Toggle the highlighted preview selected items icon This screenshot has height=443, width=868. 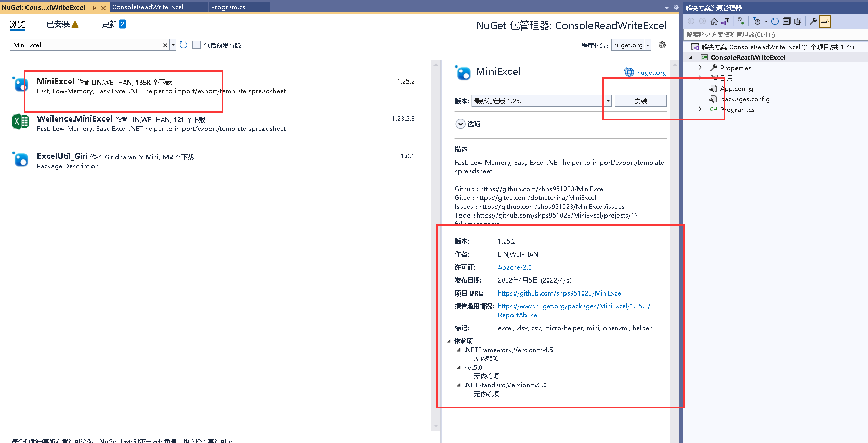(825, 21)
